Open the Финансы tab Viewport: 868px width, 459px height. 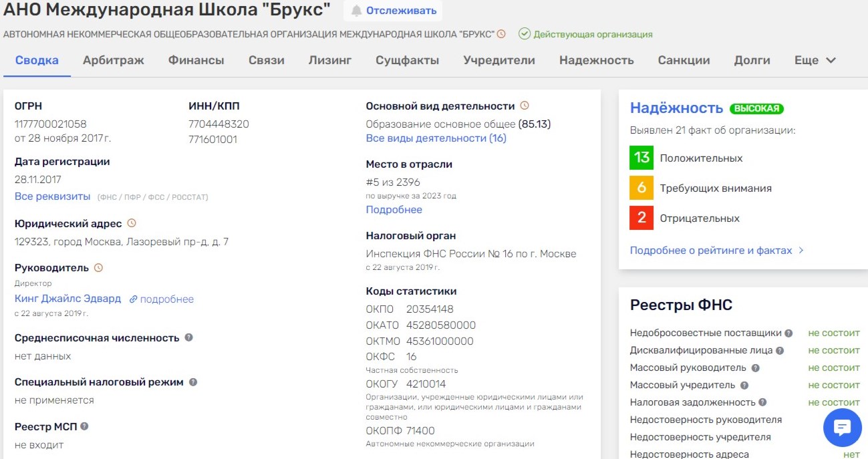click(196, 60)
